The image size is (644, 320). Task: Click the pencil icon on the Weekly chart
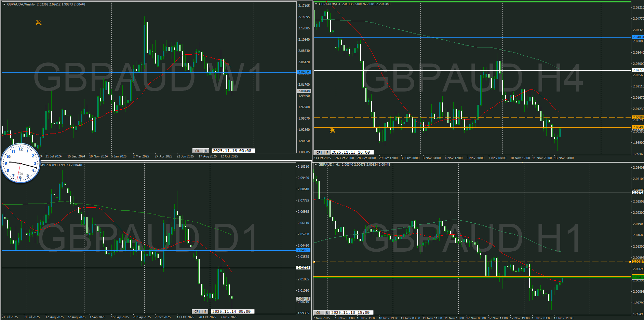pyautogui.click(x=39, y=23)
